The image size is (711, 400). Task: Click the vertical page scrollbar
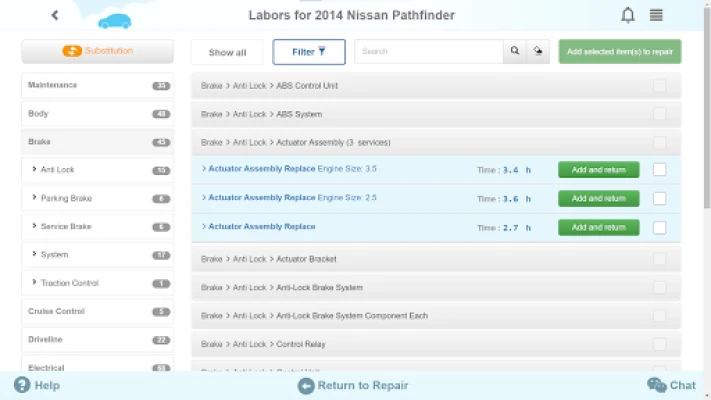click(x=707, y=107)
